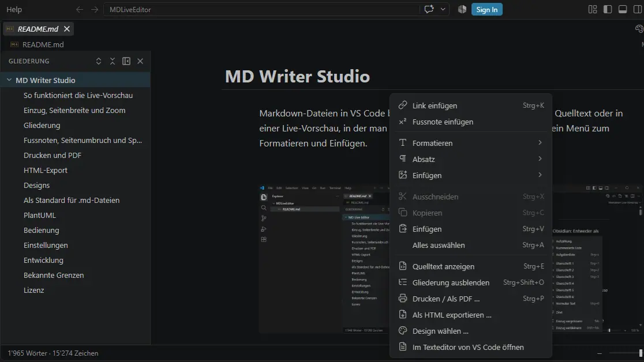644x362 pixels.
Task: Expand the Absatz submenu
Action: pos(471,159)
